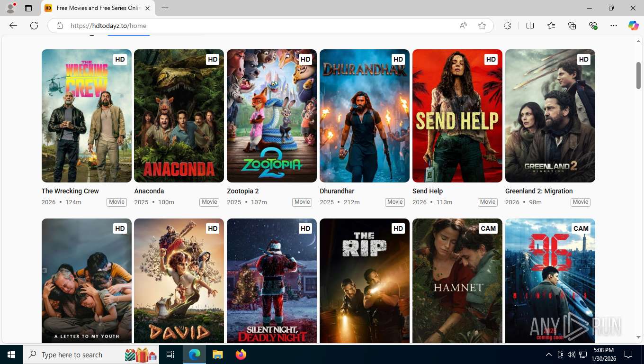Open Copilot sidebar
The width and height of the screenshot is (644, 364).
pyautogui.click(x=633, y=26)
